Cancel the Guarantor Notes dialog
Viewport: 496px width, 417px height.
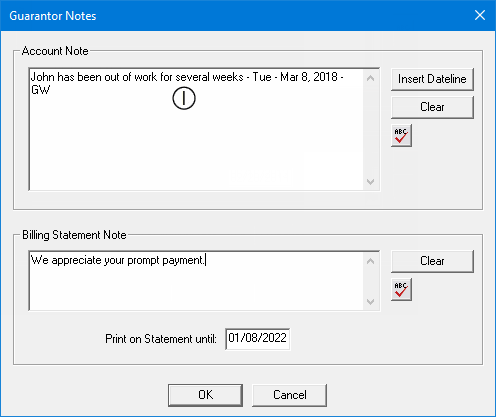tap(289, 395)
